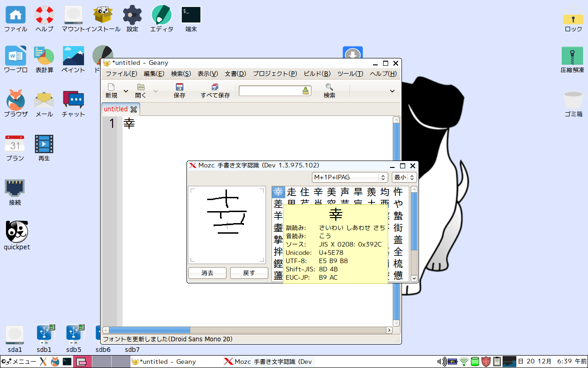Screen dimensions: 588x368
Task: Open the ツール(T) menu
Action: [350, 74]
